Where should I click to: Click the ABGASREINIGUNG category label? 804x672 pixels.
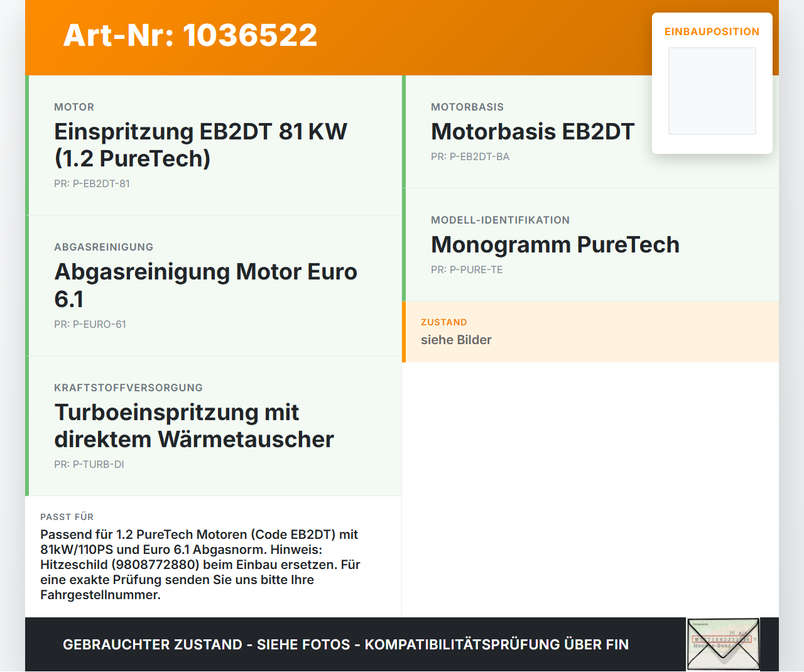104,247
